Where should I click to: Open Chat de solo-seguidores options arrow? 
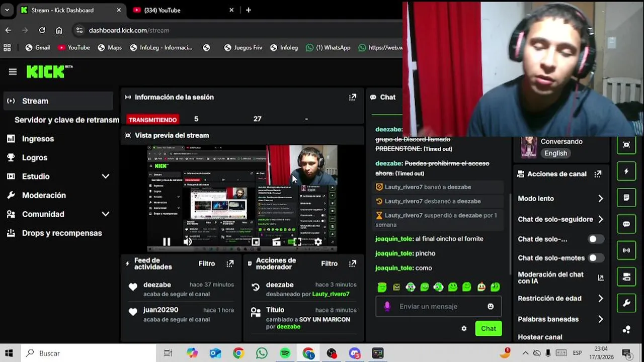point(600,219)
